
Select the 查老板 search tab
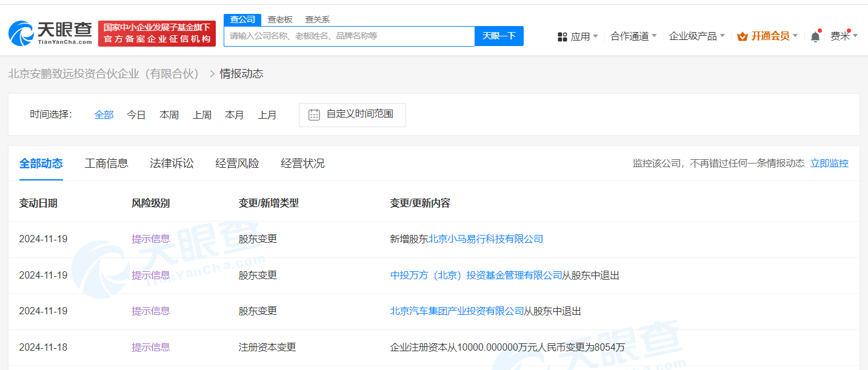(280, 20)
